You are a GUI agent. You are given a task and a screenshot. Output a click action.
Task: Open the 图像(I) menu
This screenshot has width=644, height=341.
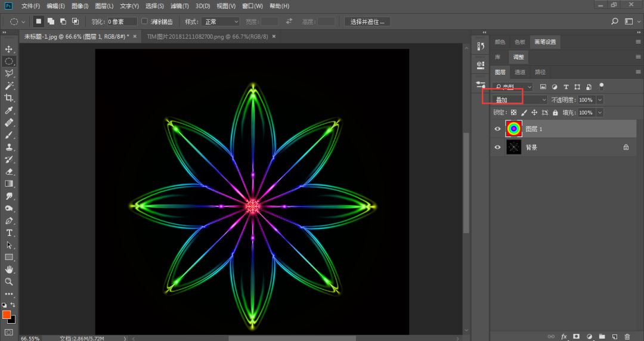(x=80, y=6)
